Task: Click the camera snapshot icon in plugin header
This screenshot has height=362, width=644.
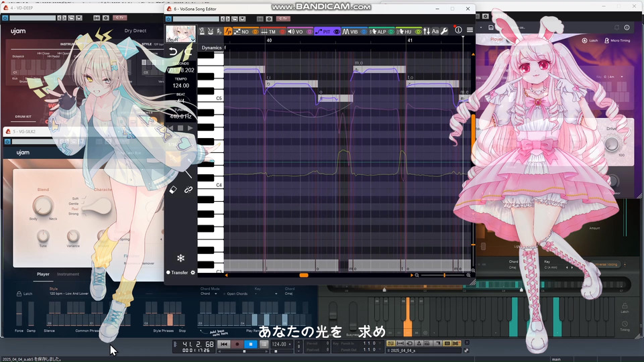Action: [x=269, y=19]
